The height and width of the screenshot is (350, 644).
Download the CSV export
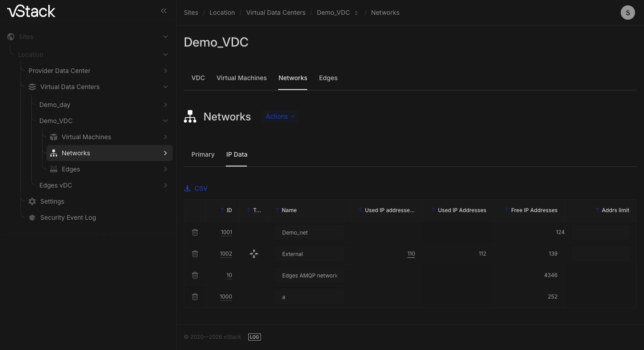[x=196, y=188]
